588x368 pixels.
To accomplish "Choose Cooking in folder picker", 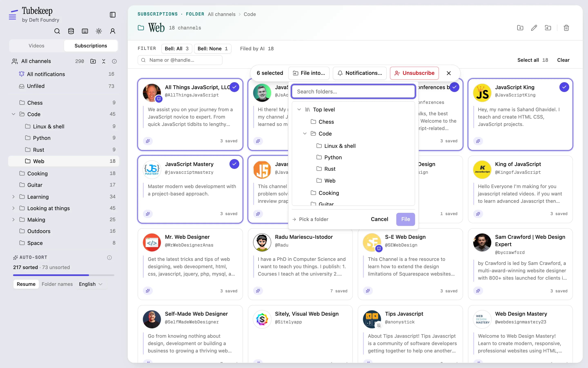I will pos(353,193).
